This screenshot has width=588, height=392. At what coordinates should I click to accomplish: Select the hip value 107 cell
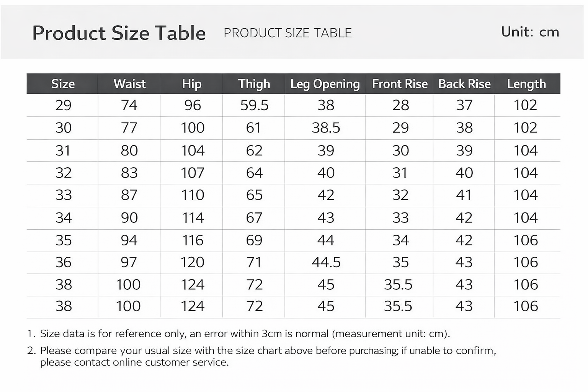tap(193, 173)
